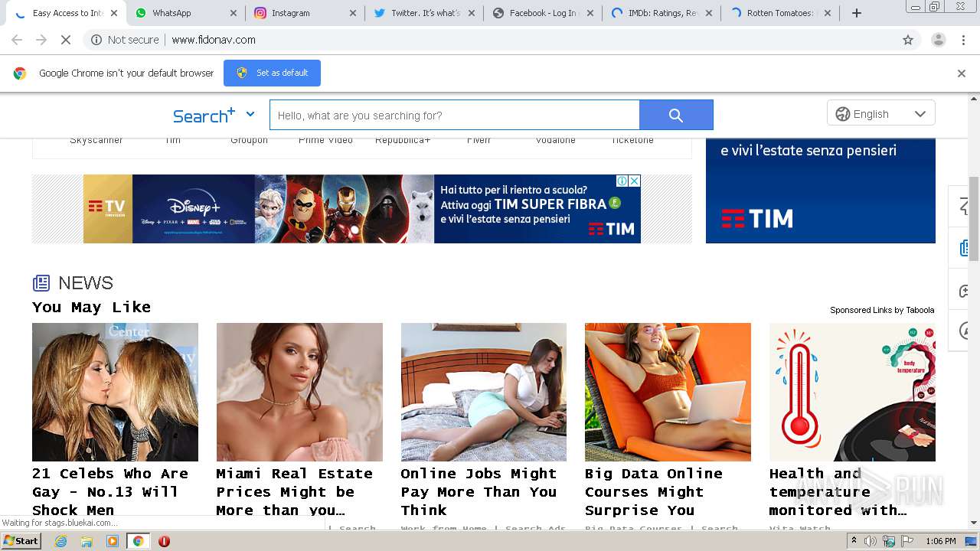View the Not secure site information
The width and height of the screenshot is (980, 551).
125,40
